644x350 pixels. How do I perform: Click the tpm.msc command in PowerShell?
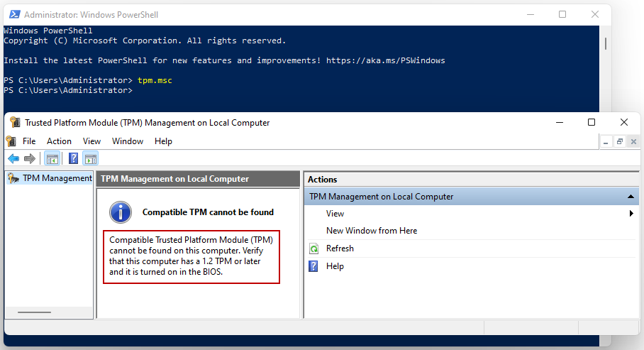(155, 80)
